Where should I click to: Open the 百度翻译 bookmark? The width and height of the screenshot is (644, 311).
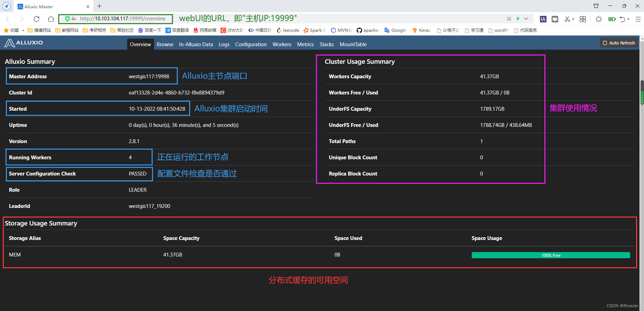177,30
